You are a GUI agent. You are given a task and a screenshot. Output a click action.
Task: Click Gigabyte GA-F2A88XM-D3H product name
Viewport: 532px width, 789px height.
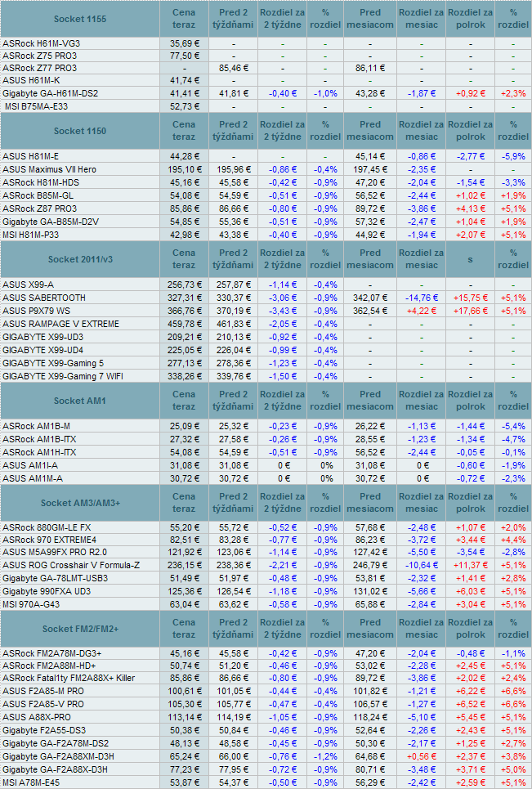tap(58, 755)
